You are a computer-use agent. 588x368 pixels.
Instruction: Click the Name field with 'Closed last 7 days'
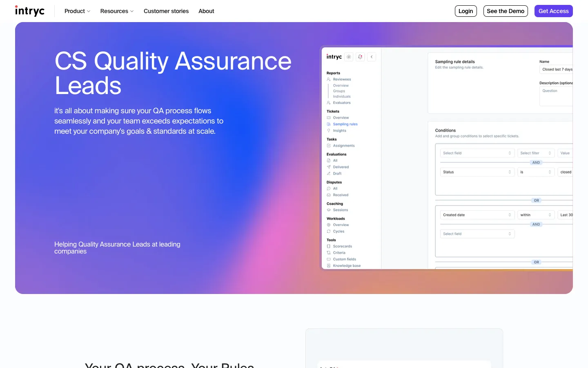coord(556,70)
